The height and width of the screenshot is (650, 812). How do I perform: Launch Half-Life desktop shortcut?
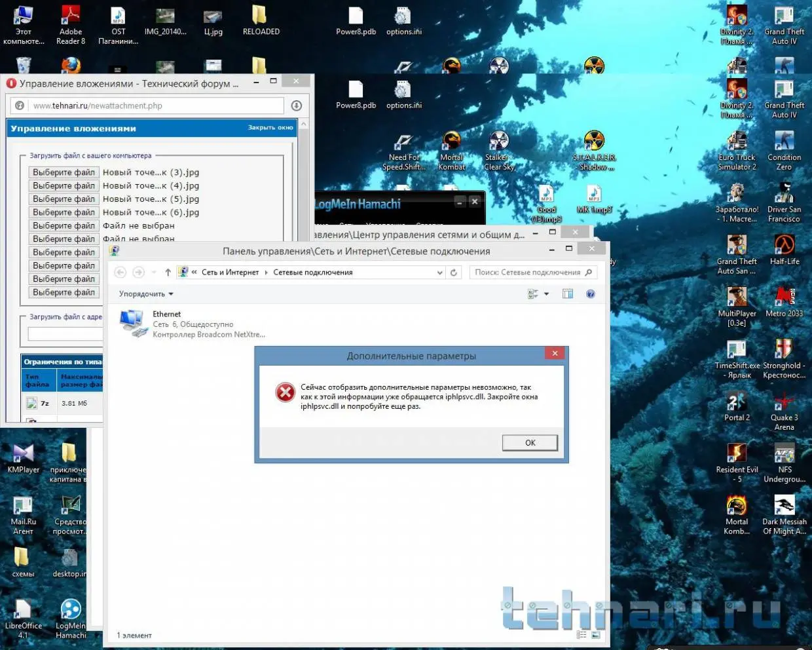click(784, 250)
